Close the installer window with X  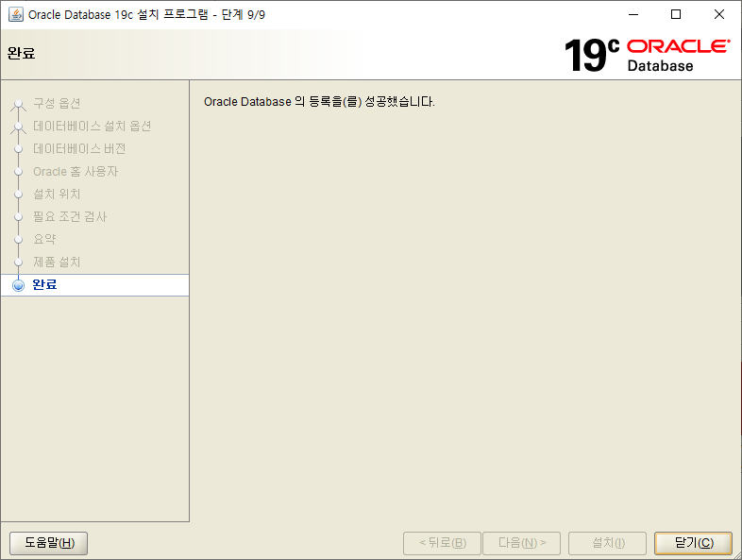719,15
